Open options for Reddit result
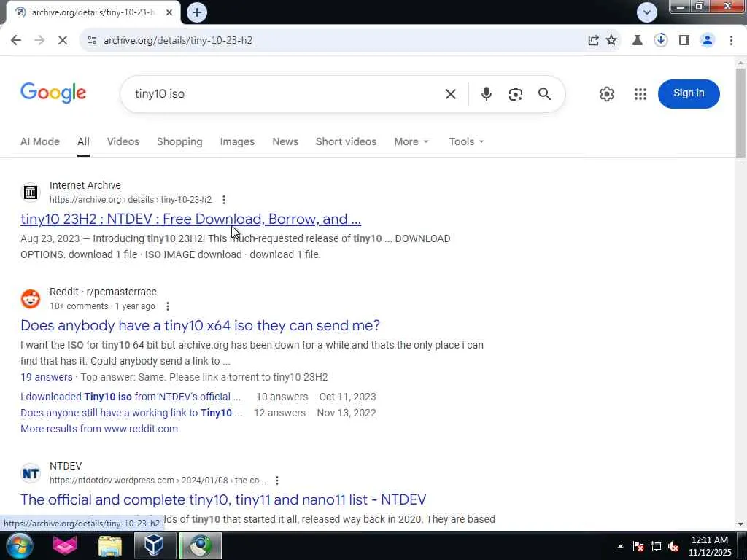Screen dimensions: 747x560 click(167, 306)
